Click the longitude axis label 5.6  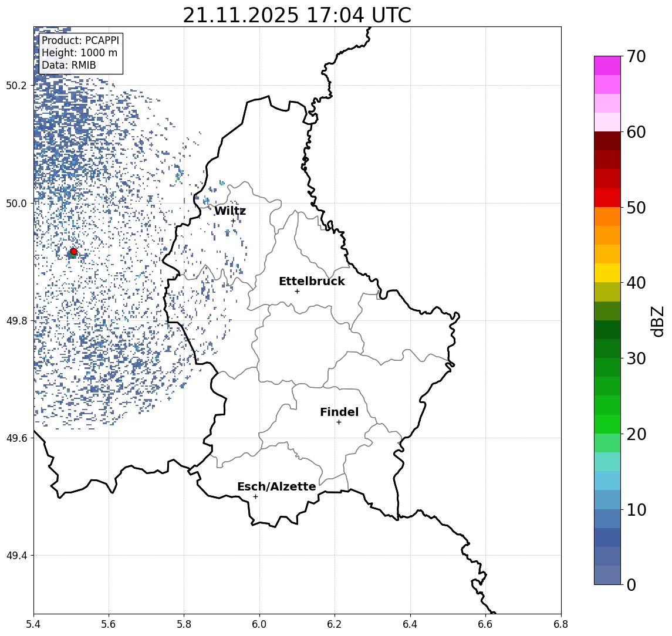coord(109,624)
